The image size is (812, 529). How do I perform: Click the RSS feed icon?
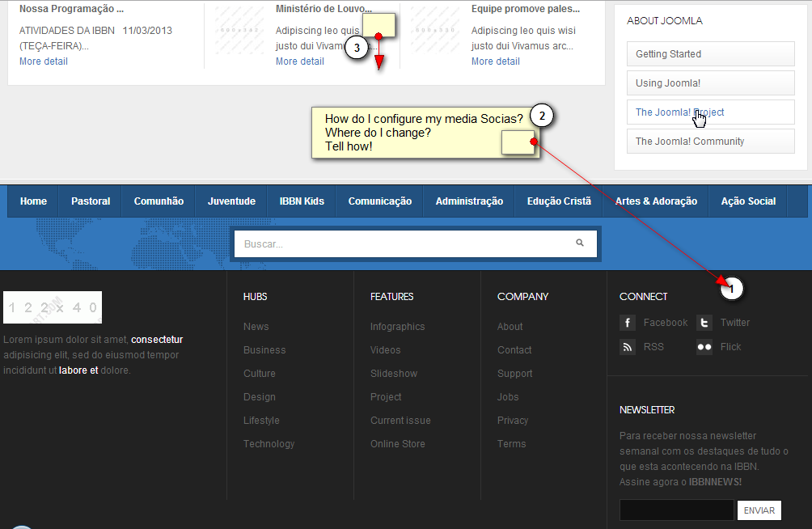tap(628, 347)
